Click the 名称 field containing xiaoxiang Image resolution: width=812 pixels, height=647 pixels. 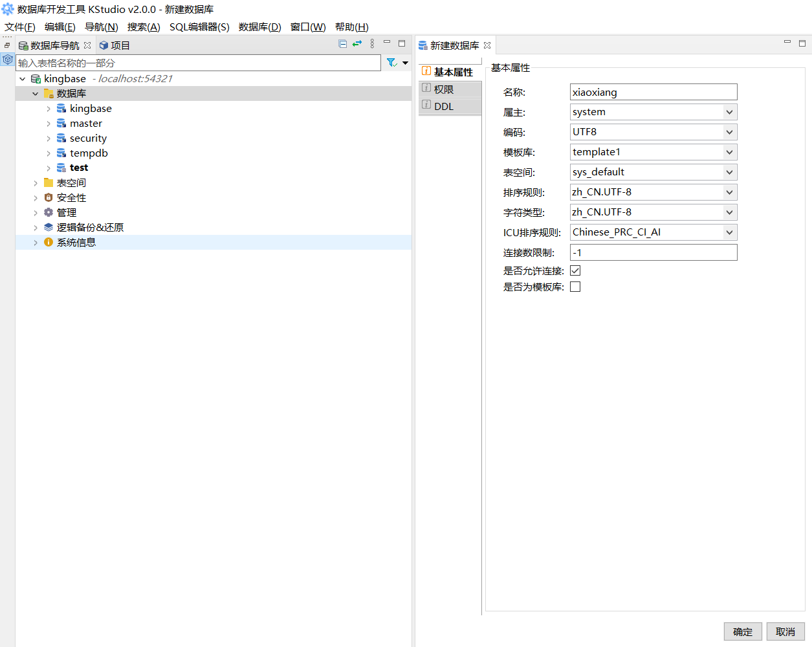[x=653, y=92]
